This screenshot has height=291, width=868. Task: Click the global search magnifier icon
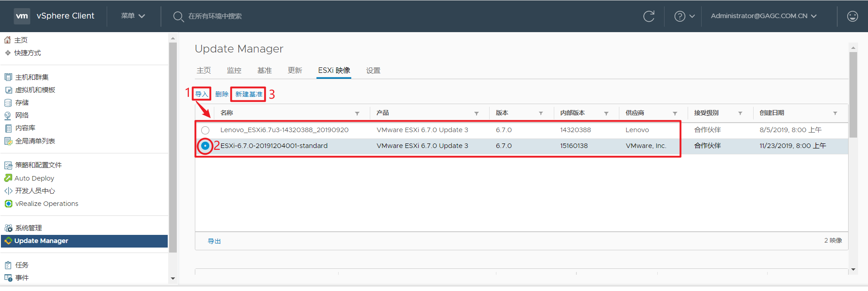tap(178, 16)
